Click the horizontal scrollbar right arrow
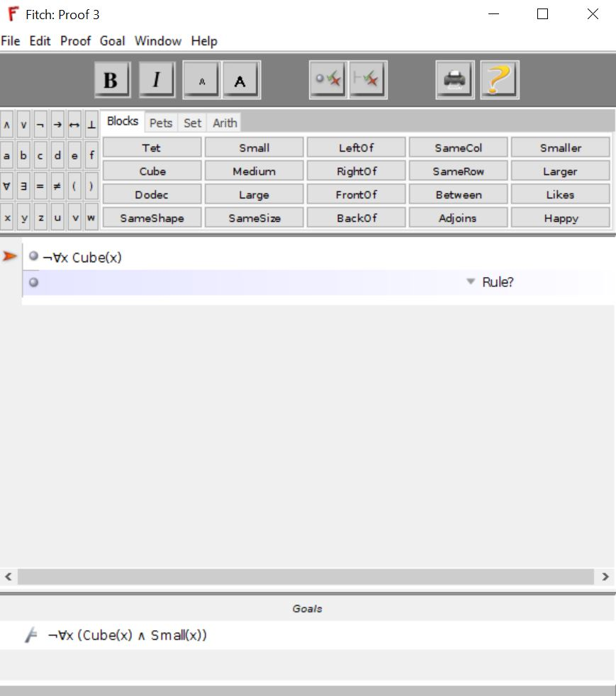616x696 pixels. [x=605, y=577]
